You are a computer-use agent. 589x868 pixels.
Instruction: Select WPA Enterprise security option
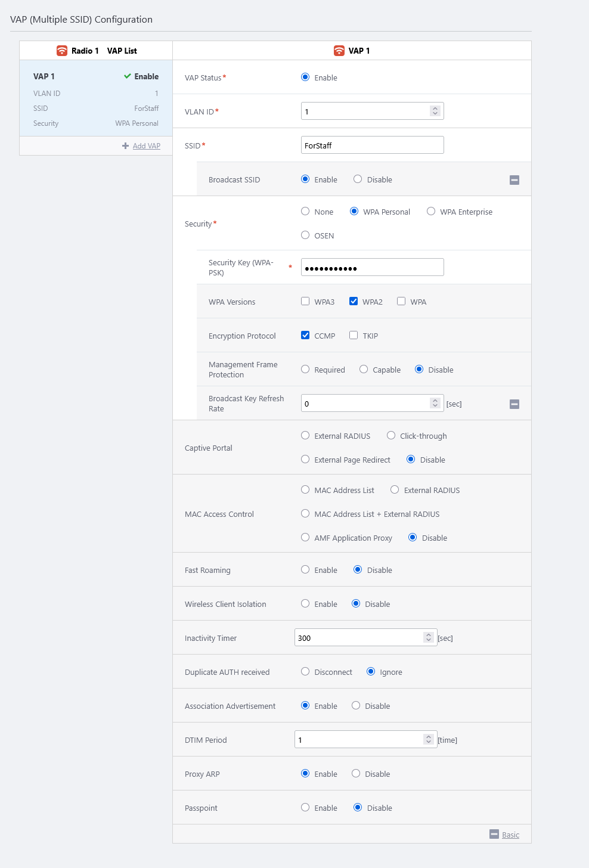pos(431,212)
